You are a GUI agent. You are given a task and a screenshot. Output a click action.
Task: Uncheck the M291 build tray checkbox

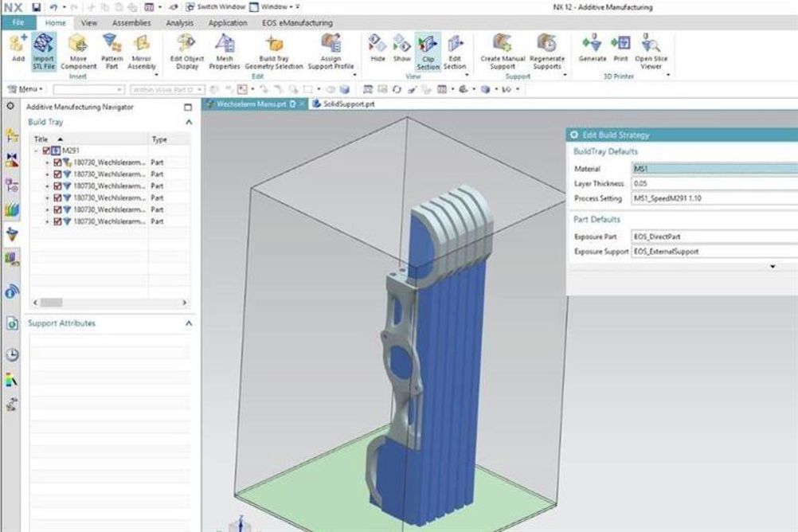(x=46, y=151)
